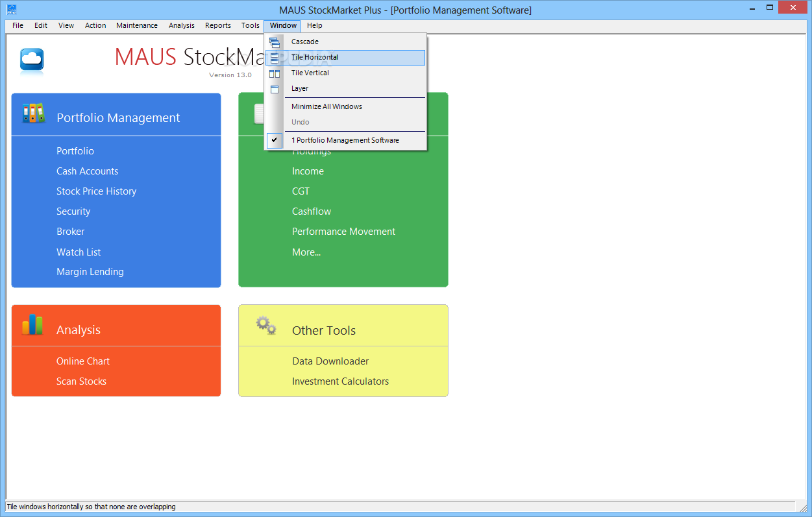Go to Security section
812x517 pixels.
(73, 211)
